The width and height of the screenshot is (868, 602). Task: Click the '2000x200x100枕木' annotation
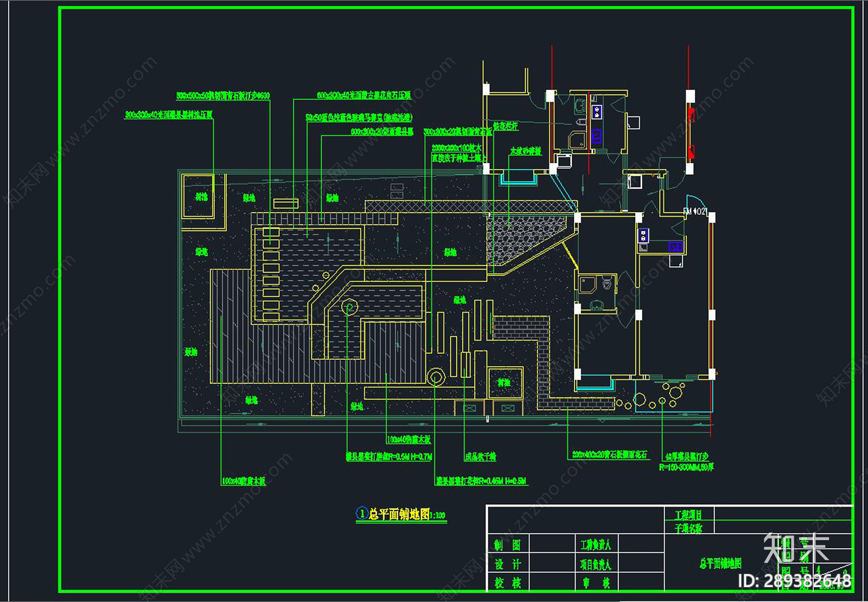click(456, 148)
